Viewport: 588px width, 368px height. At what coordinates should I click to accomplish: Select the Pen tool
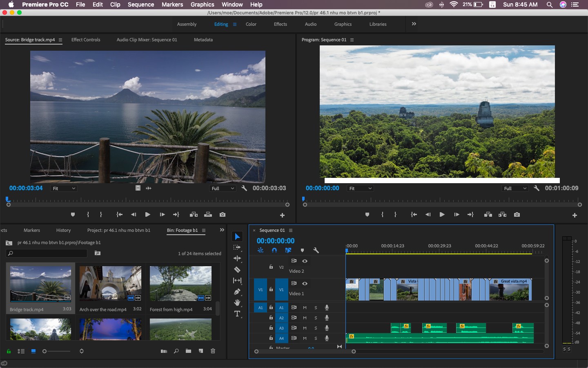click(x=237, y=292)
